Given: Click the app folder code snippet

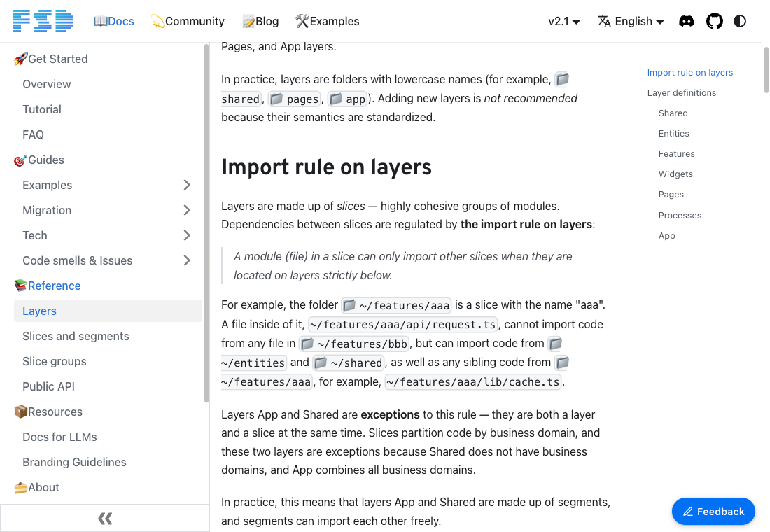Looking at the screenshot, I should pos(348,99).
